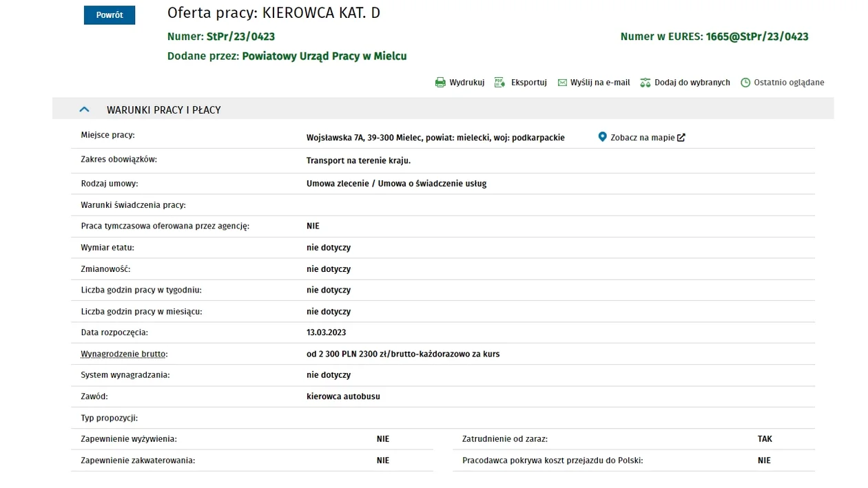The height and width of the screenshot is (488, 868).
Task: Click the Eksportuj link text
Action: (x=528, y=83)
